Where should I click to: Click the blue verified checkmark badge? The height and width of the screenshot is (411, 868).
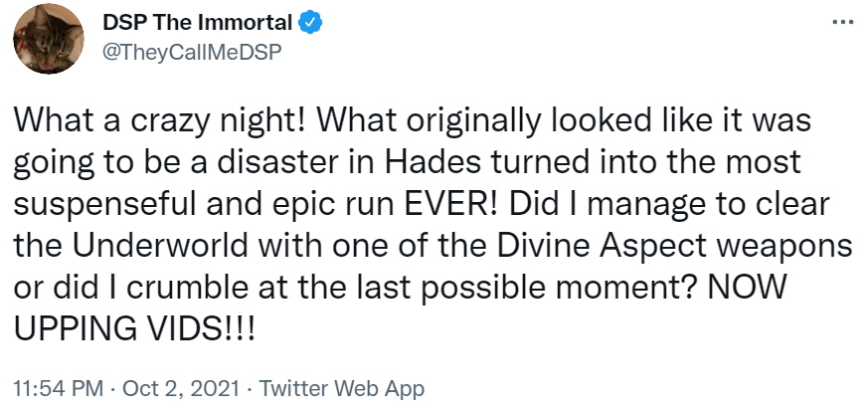pyautogui.click(x=310, y=23)
